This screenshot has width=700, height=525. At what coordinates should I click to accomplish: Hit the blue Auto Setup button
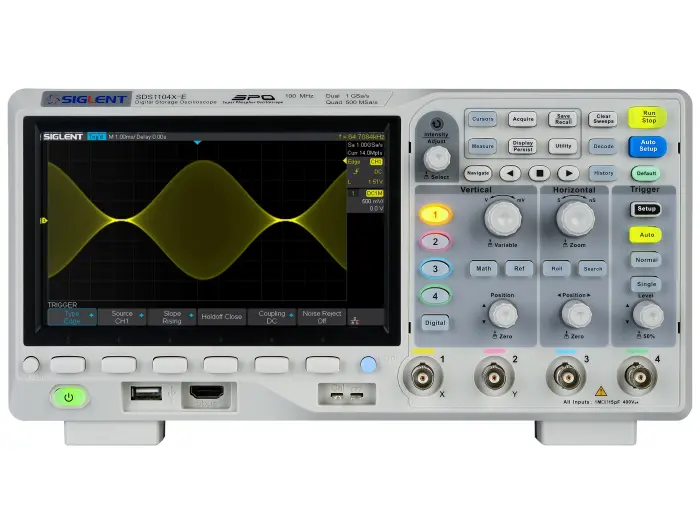click(x=647, y=146)
